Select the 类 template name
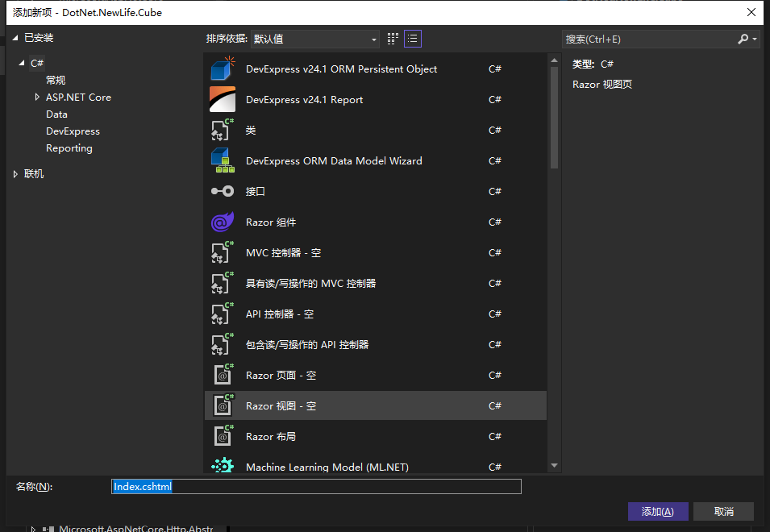770x532 pixels. pyautogui.click(x=251, y=130)
